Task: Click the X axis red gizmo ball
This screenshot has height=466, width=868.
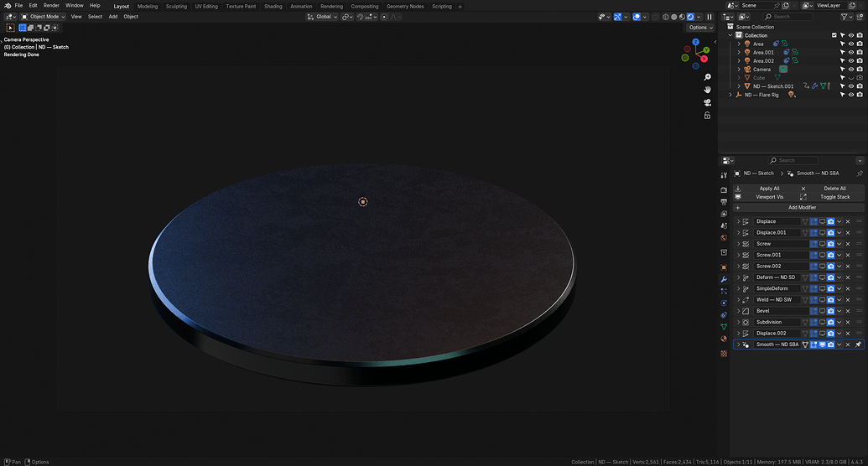Action: point(704,59)
